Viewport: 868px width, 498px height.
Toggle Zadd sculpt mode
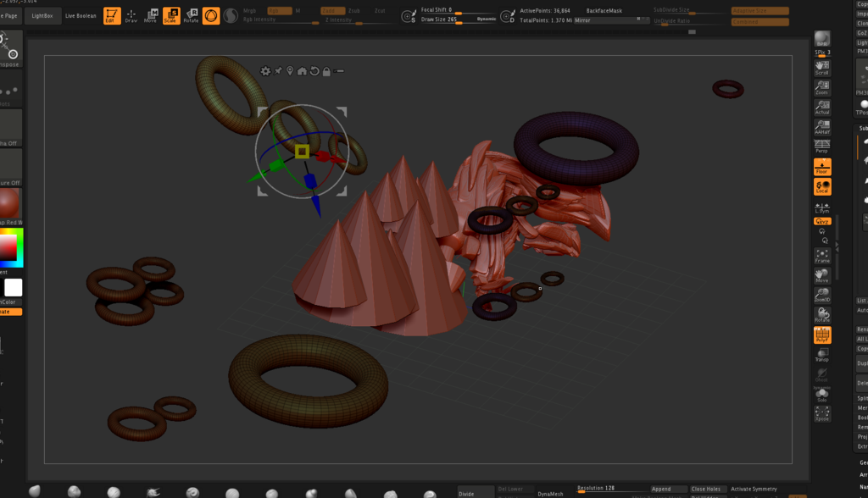coord(332,10)
